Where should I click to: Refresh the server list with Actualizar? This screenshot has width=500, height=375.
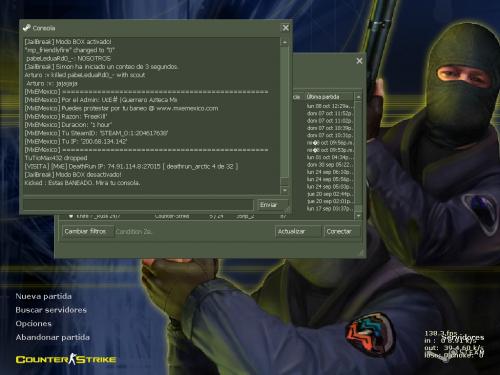pyautogui.click(x=298, y=231)
